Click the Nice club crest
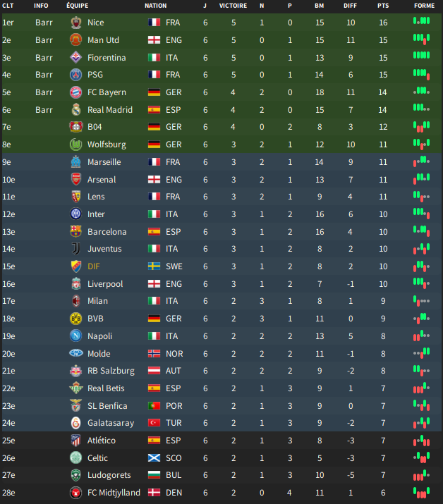Image resolution: width=443 pixels, height=504 pixels. coord(76,23)
